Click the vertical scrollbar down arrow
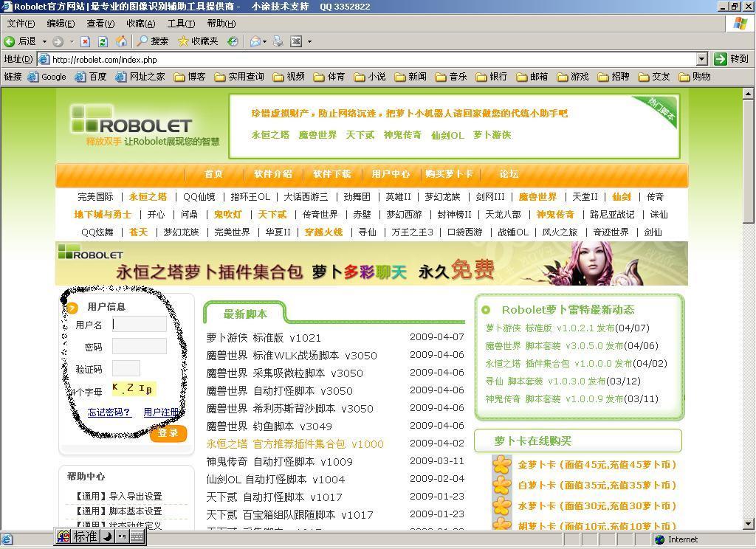 [x=748, y=523]
